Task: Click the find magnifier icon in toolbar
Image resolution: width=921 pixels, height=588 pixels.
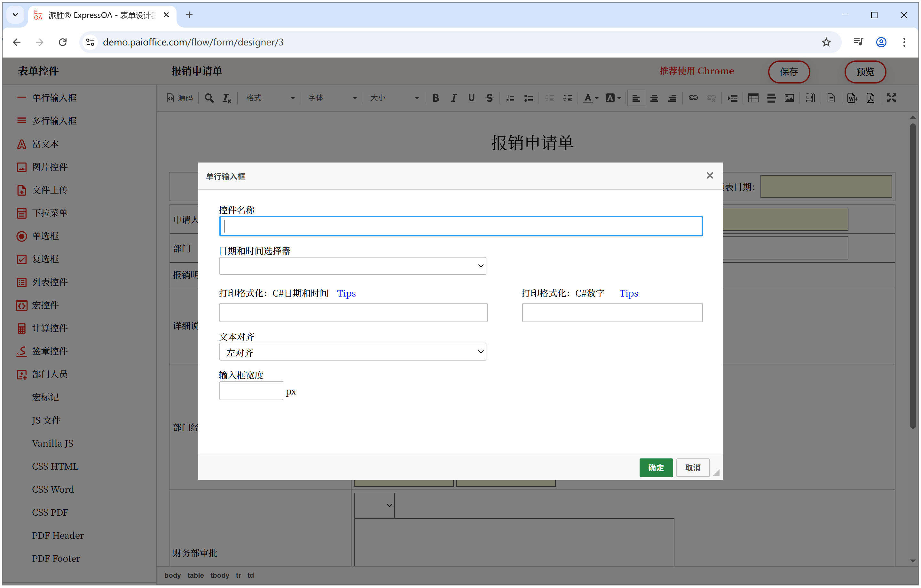Action: point(209,98)
